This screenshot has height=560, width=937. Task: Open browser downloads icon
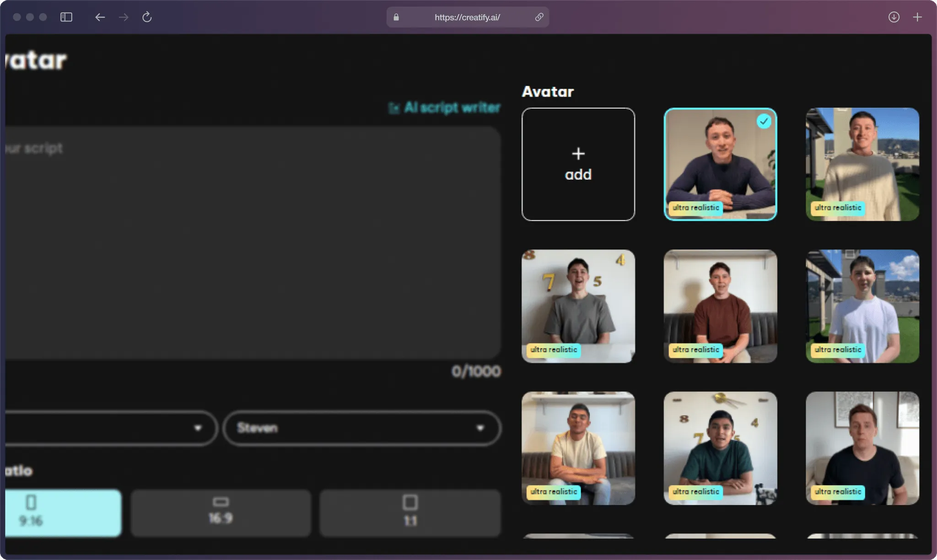pyautogui.click(x=894, y=17)
